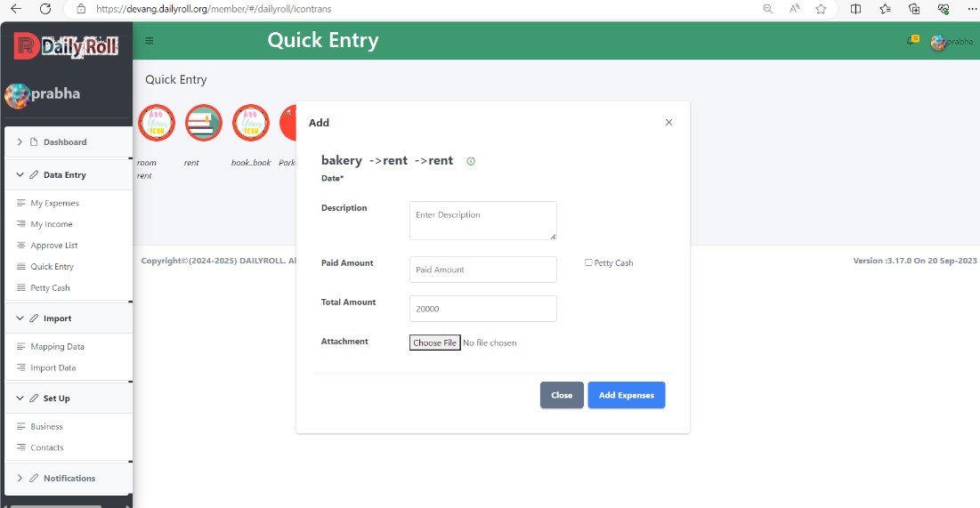
Task: Open the notifications bell icon
Action: (x=911, y=41)
